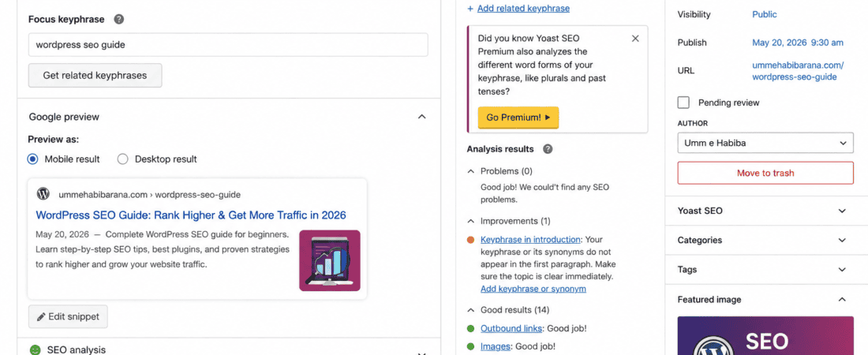Open the post URL wordpress-seo-guide link
Image resolution: width=868 pixels, height=355 pixels.
[x=798, y=71]
